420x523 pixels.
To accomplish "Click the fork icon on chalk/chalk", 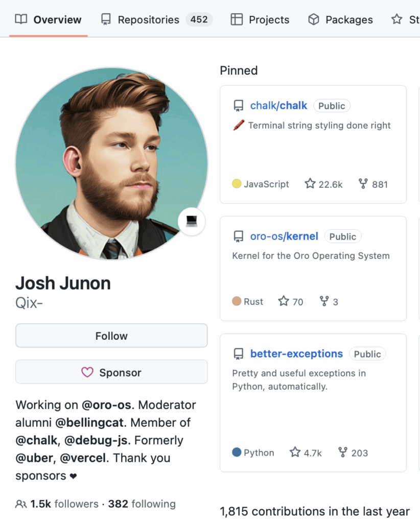I will click(x=363, y=184).
